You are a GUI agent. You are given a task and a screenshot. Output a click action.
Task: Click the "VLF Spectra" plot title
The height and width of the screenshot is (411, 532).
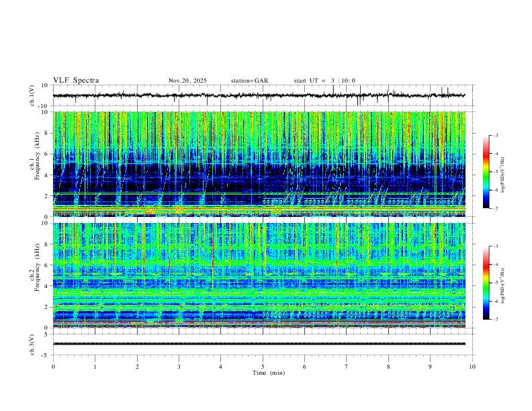76,81
